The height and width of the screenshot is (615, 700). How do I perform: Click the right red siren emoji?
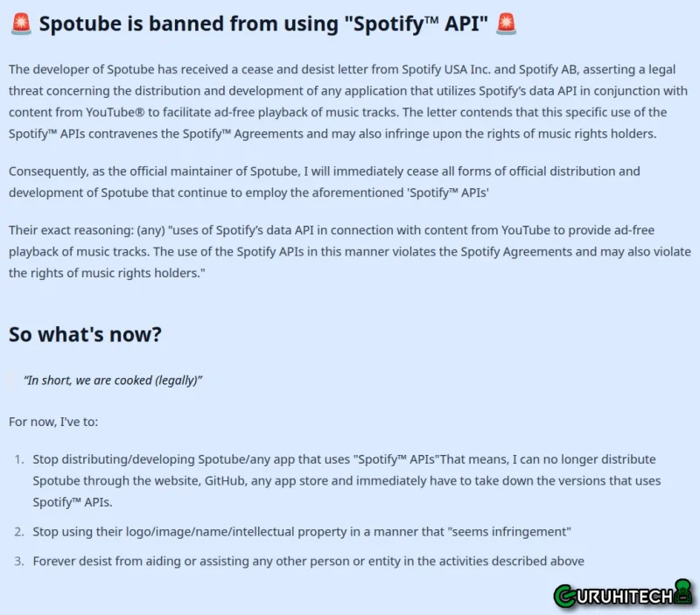[x=506, y=24]
